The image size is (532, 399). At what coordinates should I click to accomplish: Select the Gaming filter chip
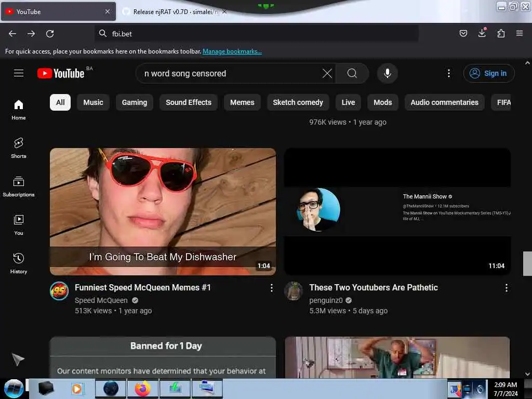[135, 102]
